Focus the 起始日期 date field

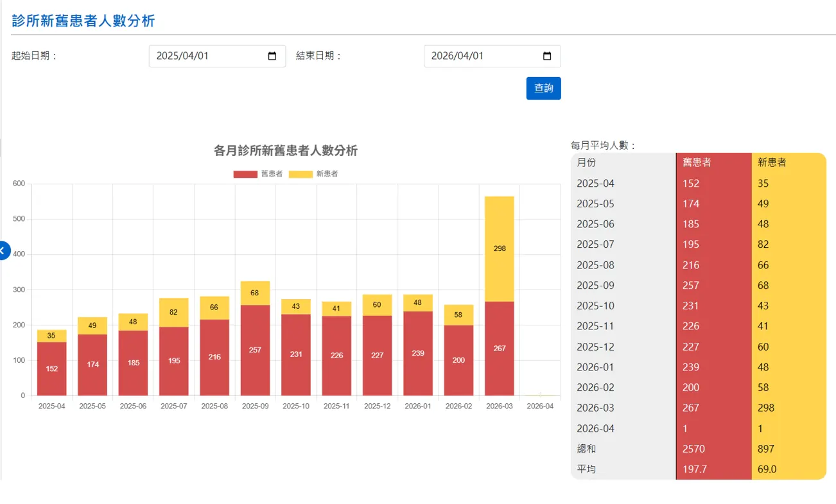pyautogui.click(x=217, y=56)
